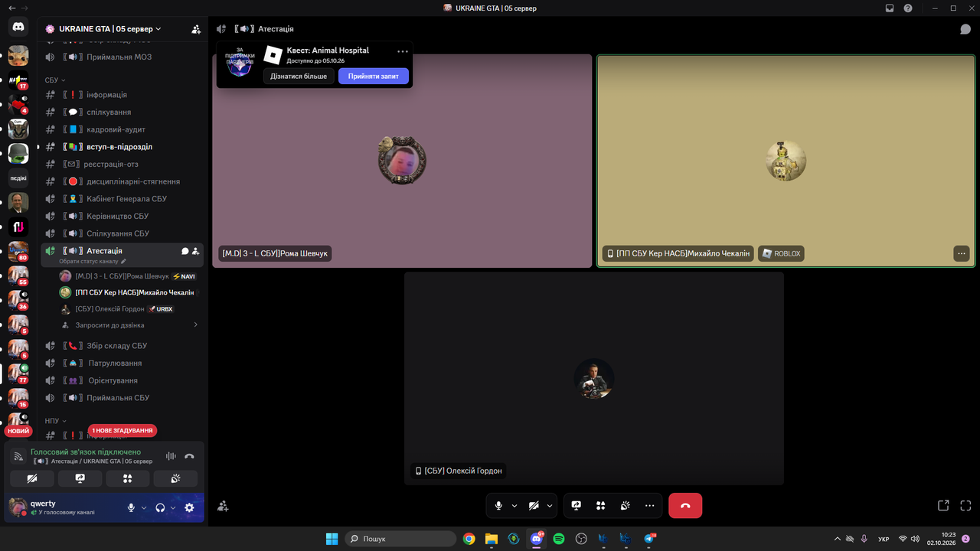Hang up with red disconnect button
Viewport: 980px width, 551px height.
685,506
